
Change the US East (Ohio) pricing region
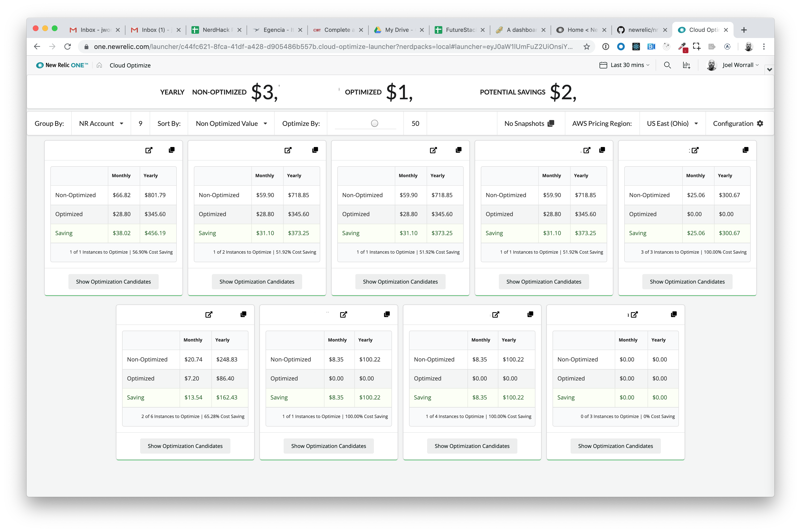coord(672,123)
